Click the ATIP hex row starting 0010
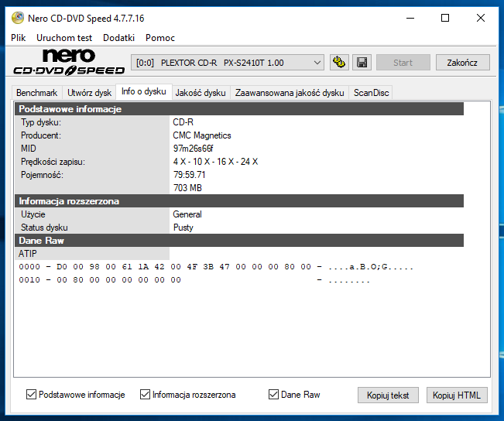This screenshot has height=421, width=504. [x=194, y=280]
